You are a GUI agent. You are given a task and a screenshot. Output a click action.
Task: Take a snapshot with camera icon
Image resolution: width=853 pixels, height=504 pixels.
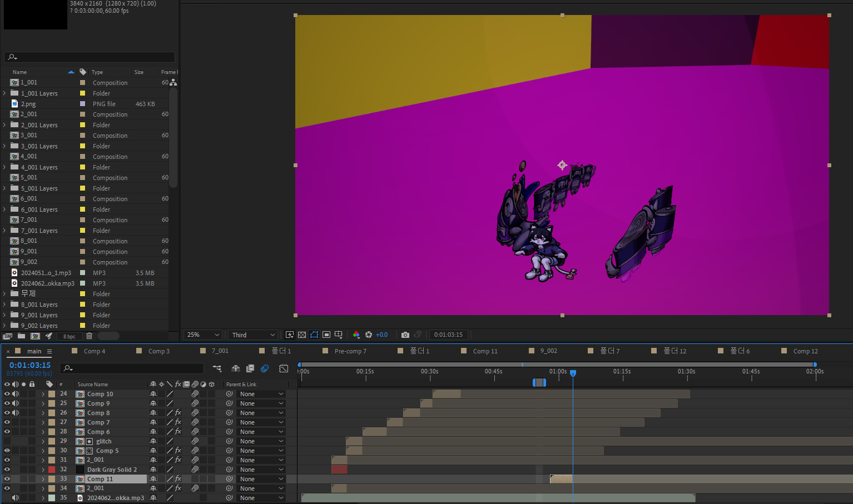(405, 335)
